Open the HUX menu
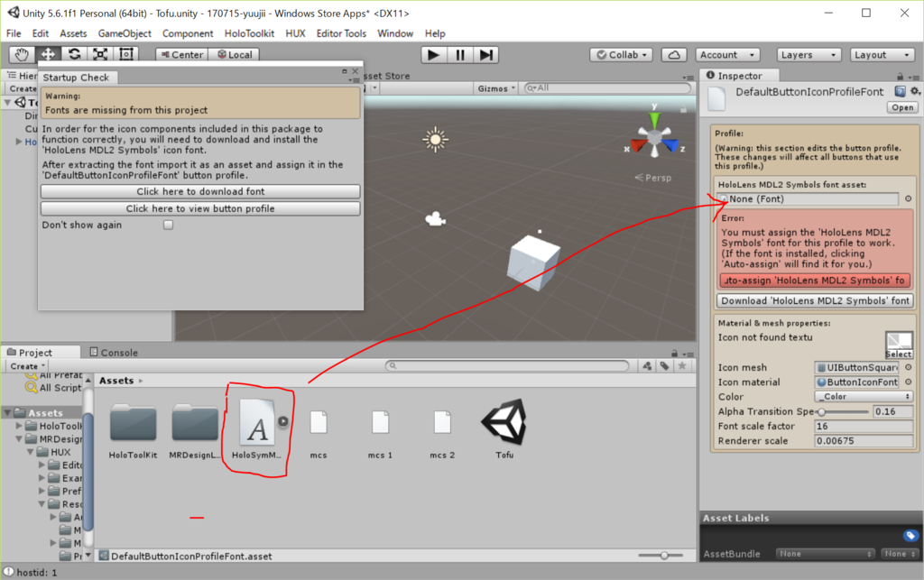 pos(295,33)
